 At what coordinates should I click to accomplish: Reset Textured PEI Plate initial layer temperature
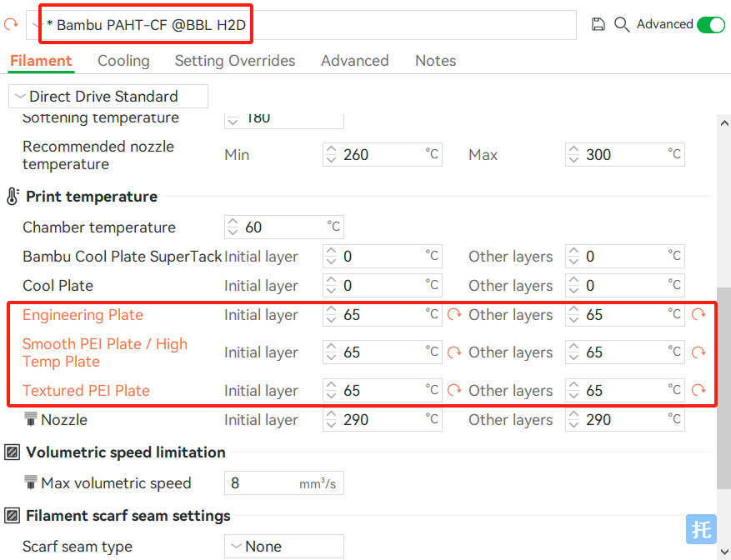tap(454, 390)
